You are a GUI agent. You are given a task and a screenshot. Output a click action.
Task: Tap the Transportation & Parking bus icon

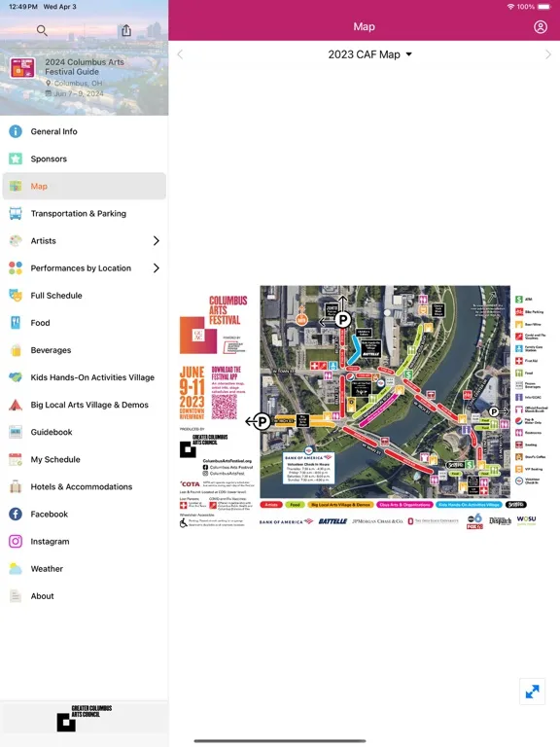point(16,213)
